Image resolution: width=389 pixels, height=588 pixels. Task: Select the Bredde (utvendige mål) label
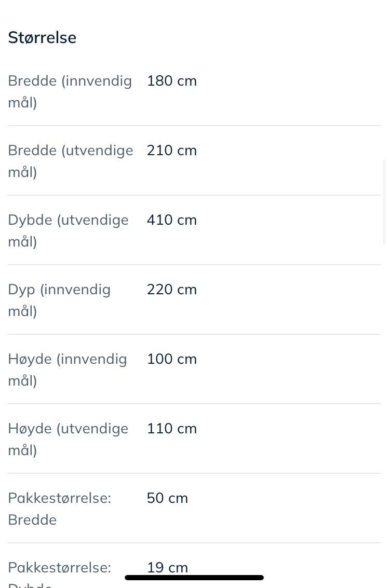pos(71,161)
